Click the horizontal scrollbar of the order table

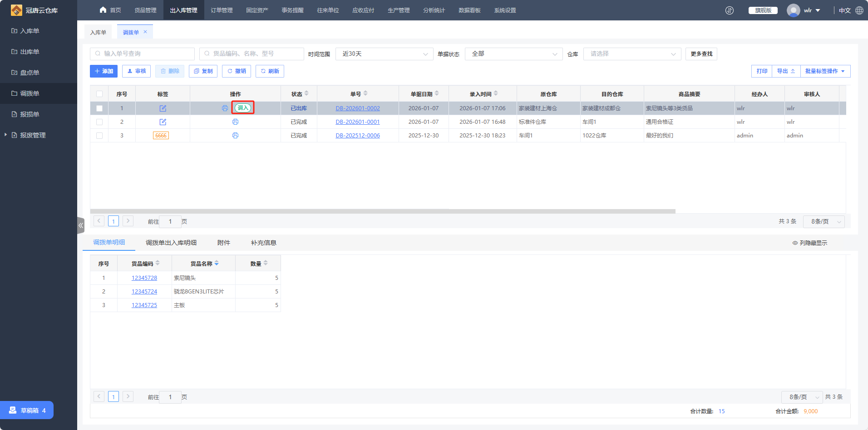pos(382,211)
